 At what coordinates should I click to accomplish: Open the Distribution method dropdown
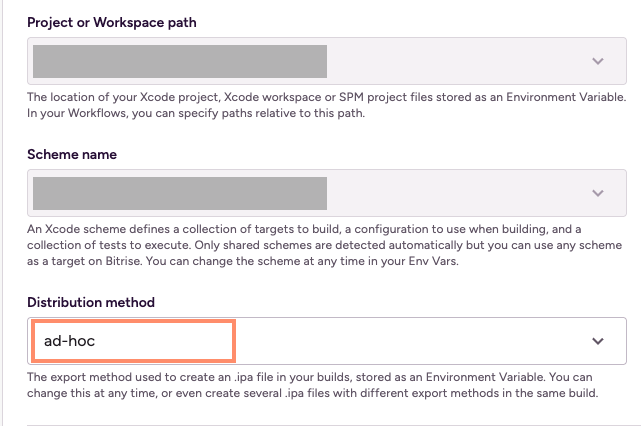click(450, 341)
